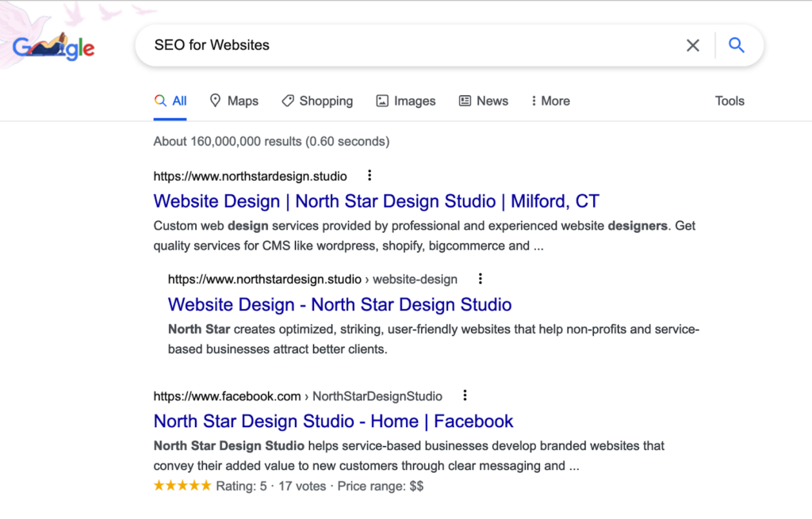The height and width of the screenshot is (519, 812).
Task: Click the 'Rating: 5 · 17 votes' text
Action: (271, 487)
